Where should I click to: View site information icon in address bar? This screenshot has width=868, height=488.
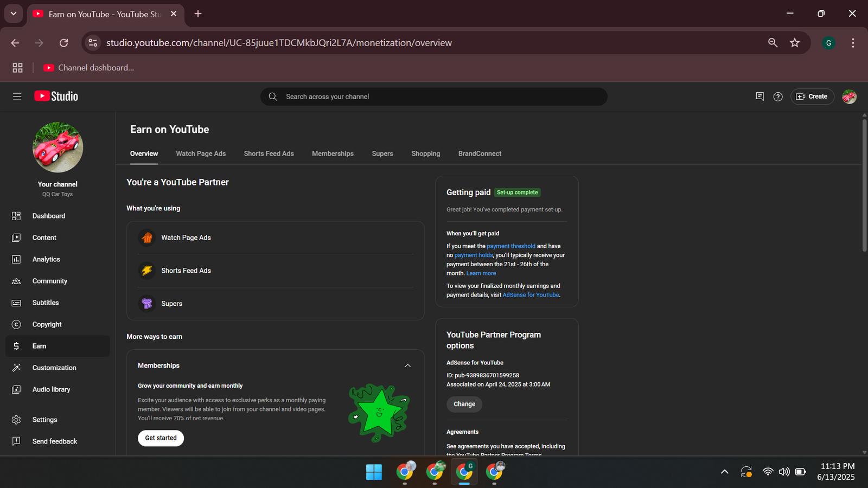coord(93,43)
